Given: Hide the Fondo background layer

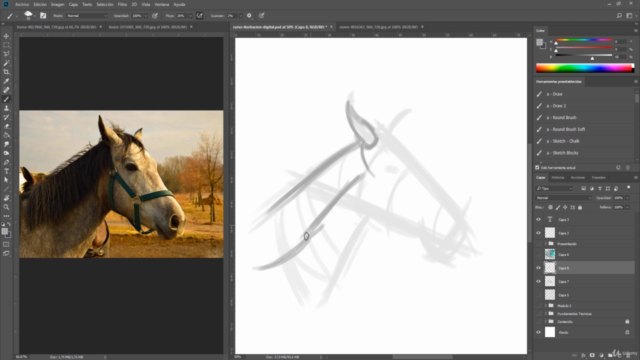Looking at the screenshot, I should 538,332.
